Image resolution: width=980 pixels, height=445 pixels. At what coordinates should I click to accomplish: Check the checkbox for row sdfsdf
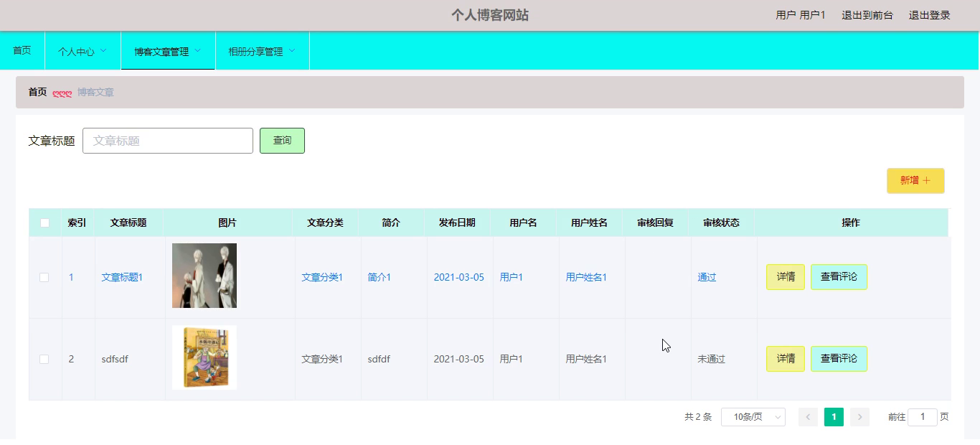click(x=44, y=359)
